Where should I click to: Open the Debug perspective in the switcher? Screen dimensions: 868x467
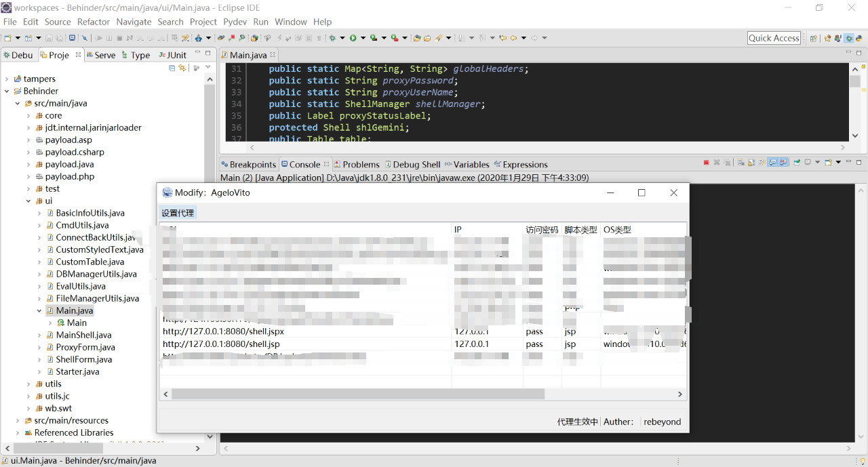coord(849,38)
